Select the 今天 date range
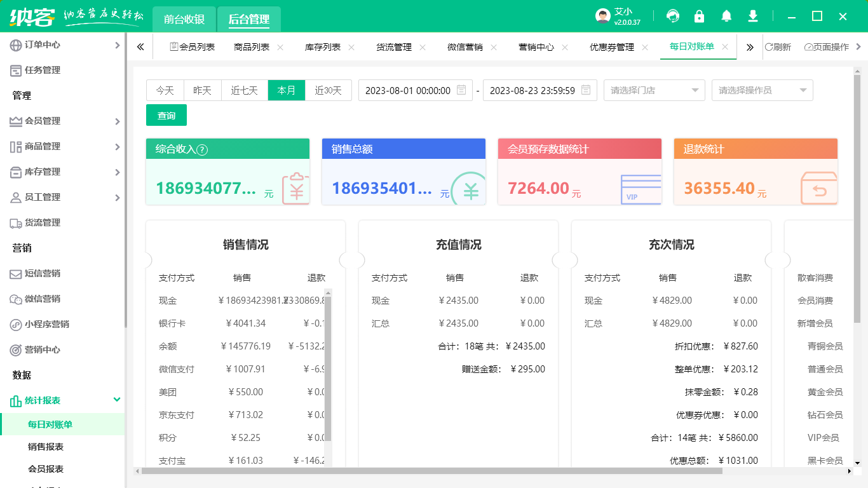Screen dimensions: 868x488 (165, 90)
